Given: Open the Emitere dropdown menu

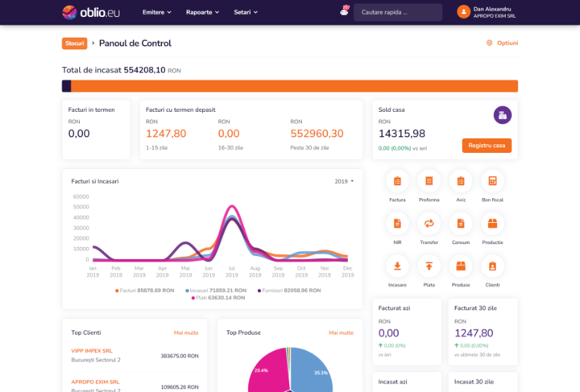Looking at the screenshot, I should 157,12.
